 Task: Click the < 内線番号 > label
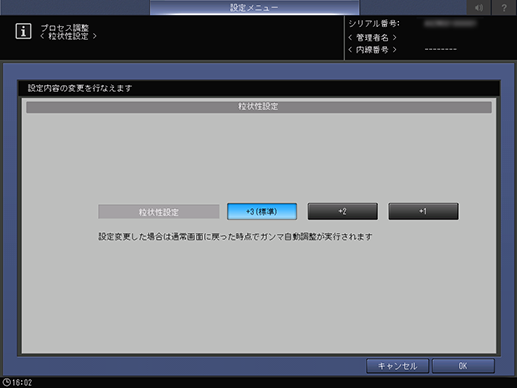372,50
